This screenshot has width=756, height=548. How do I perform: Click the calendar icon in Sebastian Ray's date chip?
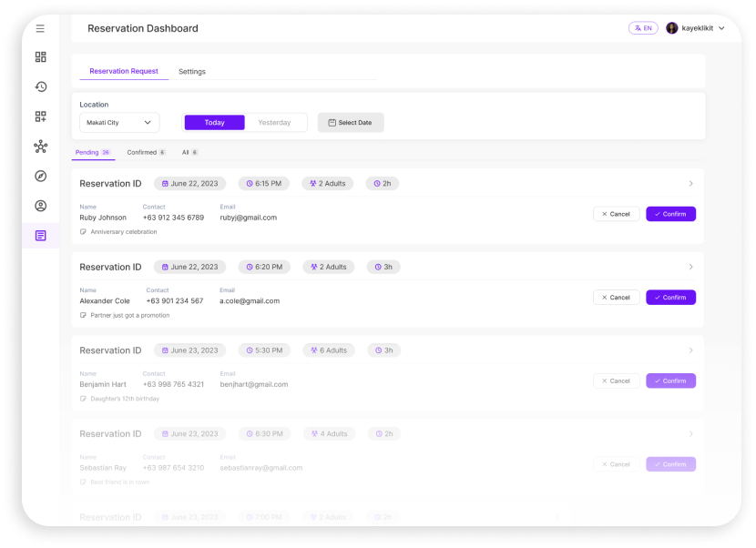(165, 434)
